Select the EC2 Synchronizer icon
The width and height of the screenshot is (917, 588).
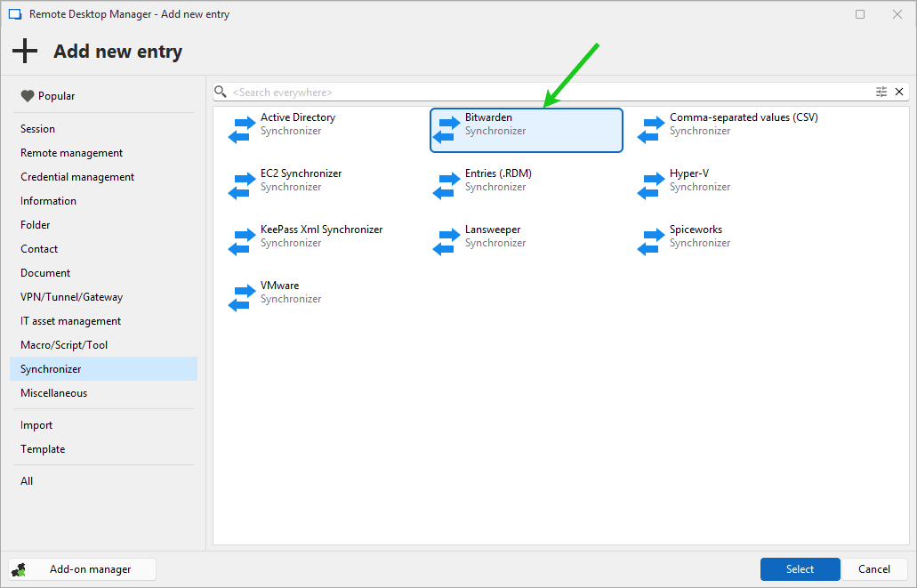pos(242,185)
